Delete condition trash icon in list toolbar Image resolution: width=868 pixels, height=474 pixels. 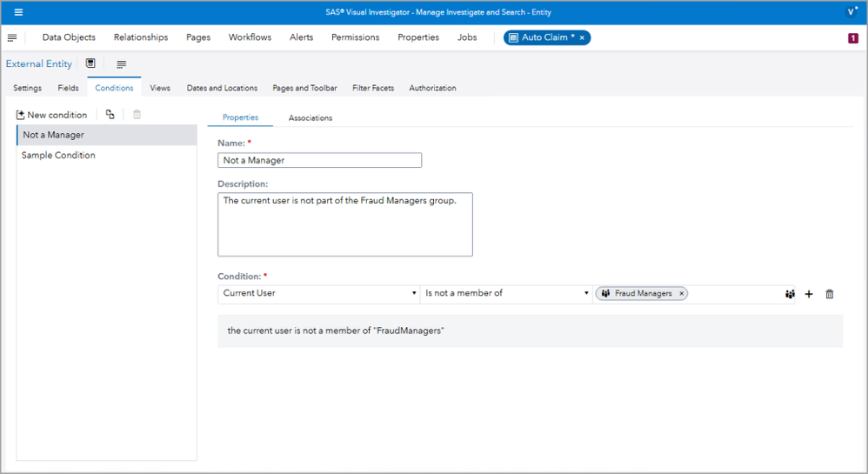coord(137,114)
